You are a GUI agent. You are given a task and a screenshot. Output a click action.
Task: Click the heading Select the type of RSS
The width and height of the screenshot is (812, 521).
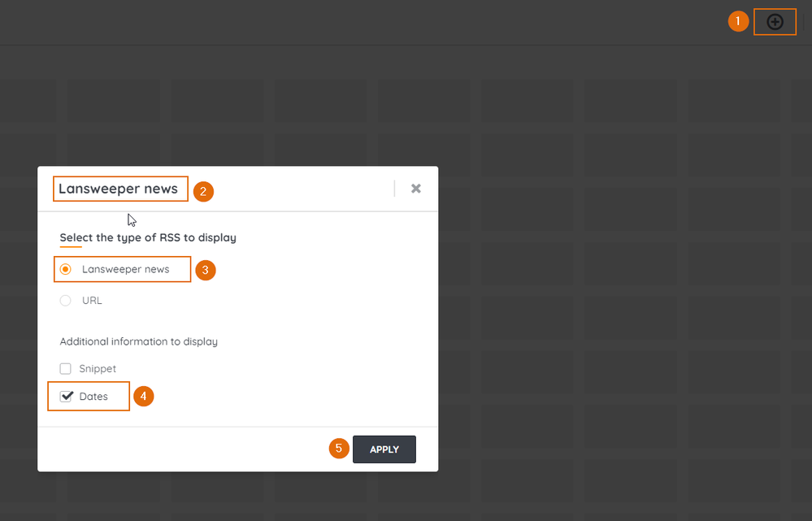click(148, 238)
